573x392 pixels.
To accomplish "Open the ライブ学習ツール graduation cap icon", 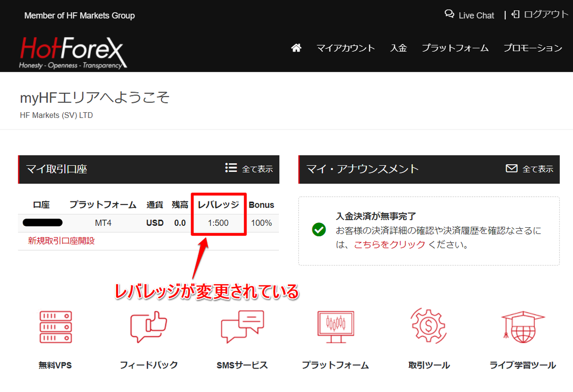I will [522, 327].
